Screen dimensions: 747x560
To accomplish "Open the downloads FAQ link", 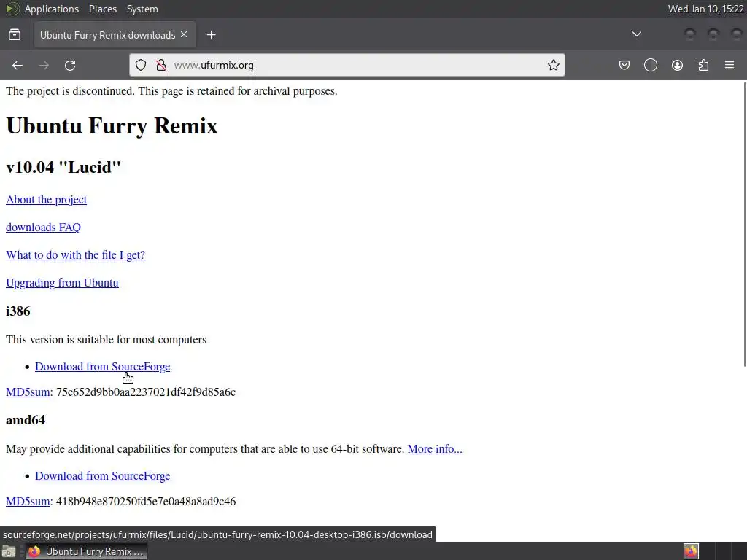I will [43, 227].
